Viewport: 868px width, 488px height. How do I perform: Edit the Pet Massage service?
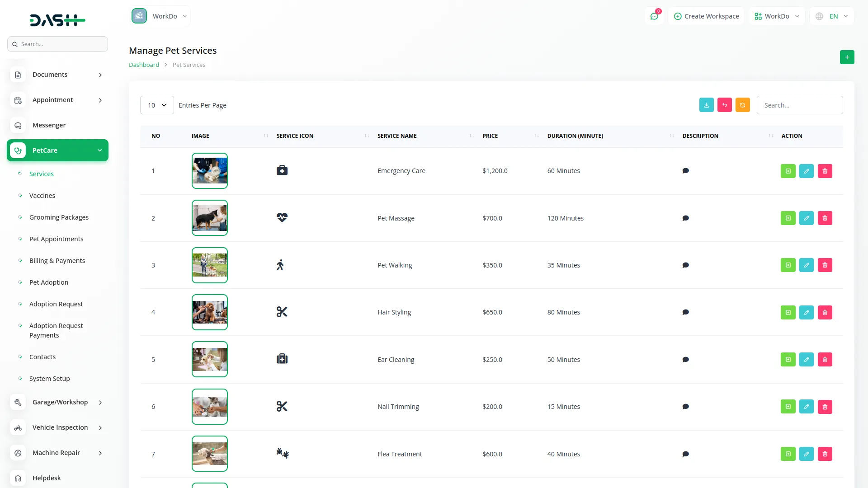(806, 218)
